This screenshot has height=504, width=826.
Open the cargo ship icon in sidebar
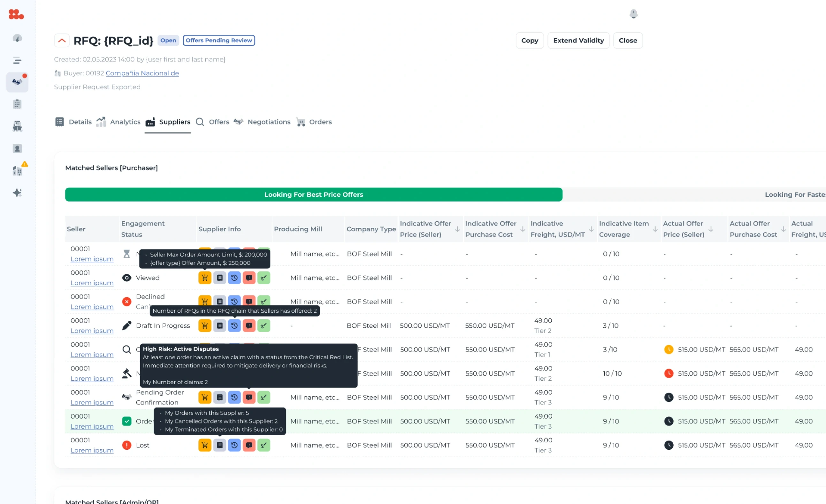pyautogui.click(x=17, y=126)
